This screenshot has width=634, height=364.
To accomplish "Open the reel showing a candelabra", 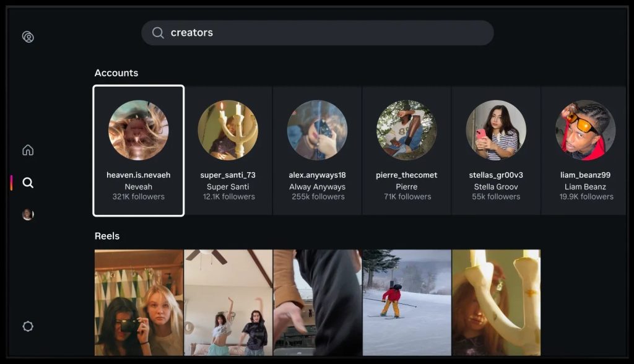I will coord(496,303).
